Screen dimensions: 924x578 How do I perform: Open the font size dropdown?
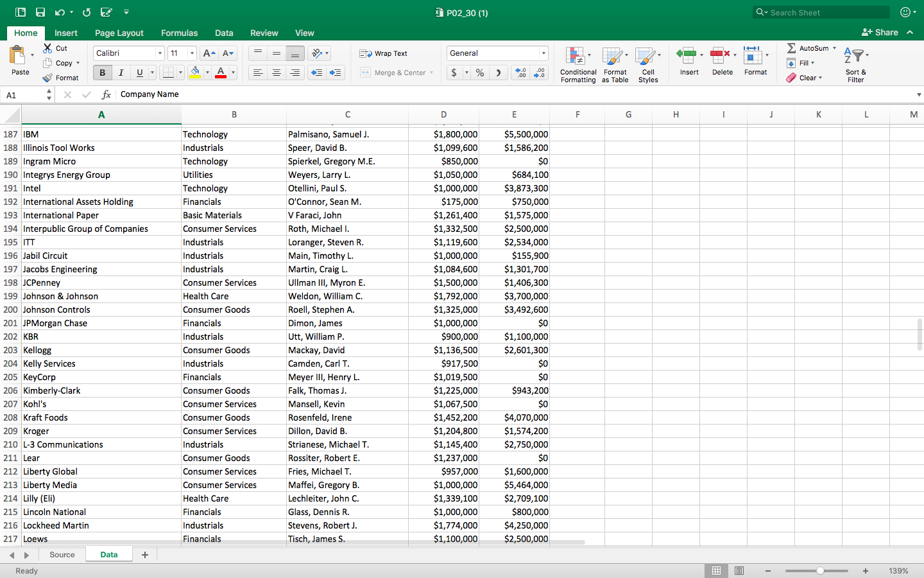point(192,53)
